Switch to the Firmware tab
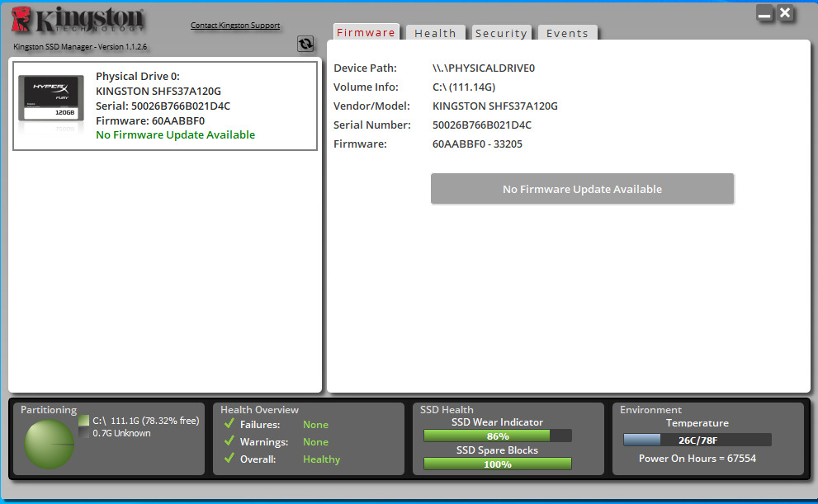This screenshot has height=504, width=818. pos(366,32)
